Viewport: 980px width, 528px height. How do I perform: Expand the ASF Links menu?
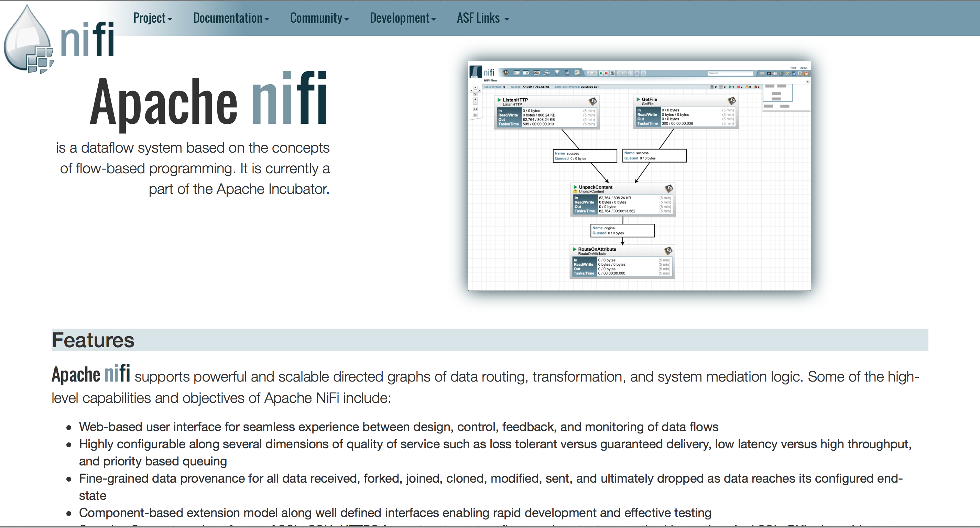[x=482, y=18]
